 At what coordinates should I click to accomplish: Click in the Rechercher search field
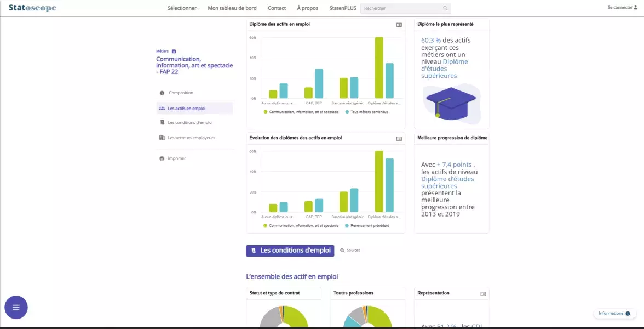click(400, 8)
